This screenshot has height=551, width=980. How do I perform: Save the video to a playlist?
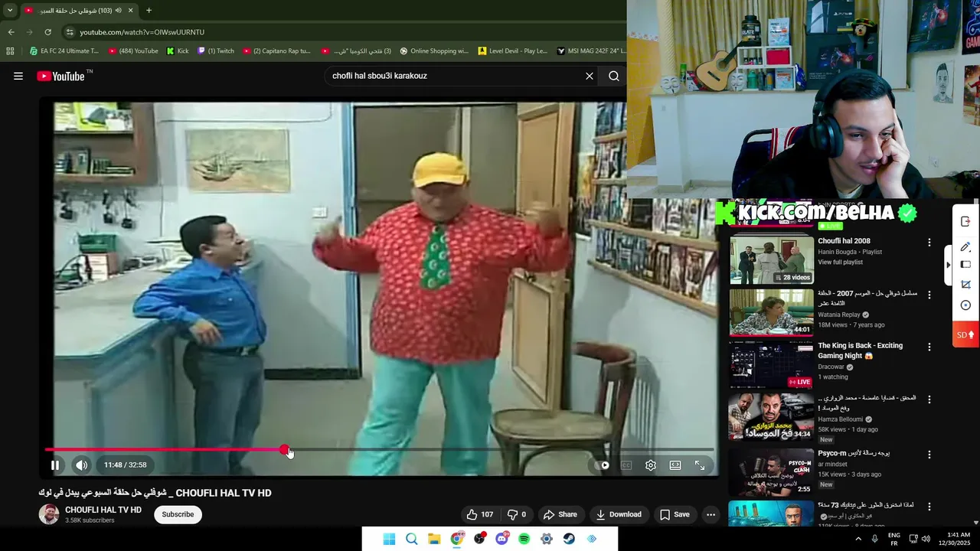pyautogui.click(x=675, y=514)
